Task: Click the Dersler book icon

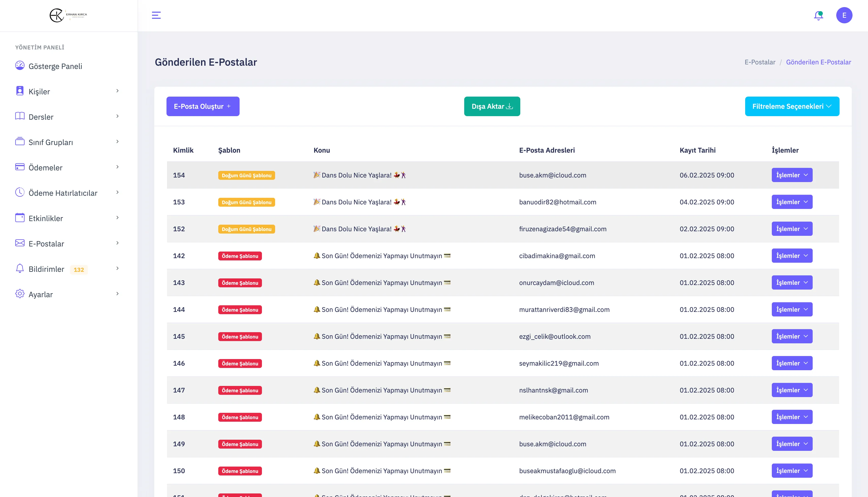Action: tap(20, 116)
